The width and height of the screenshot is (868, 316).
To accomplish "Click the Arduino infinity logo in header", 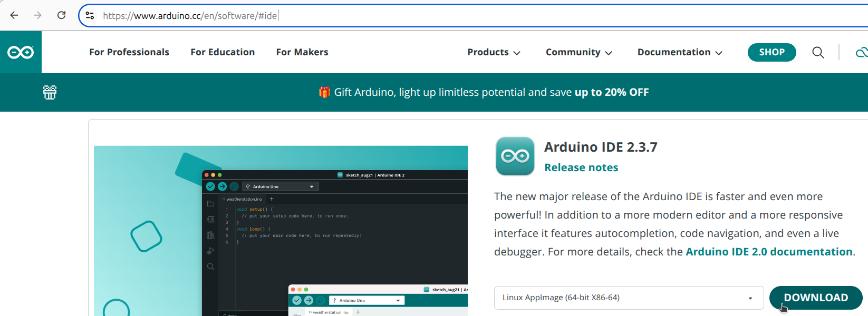I will [x=21, y=52].
